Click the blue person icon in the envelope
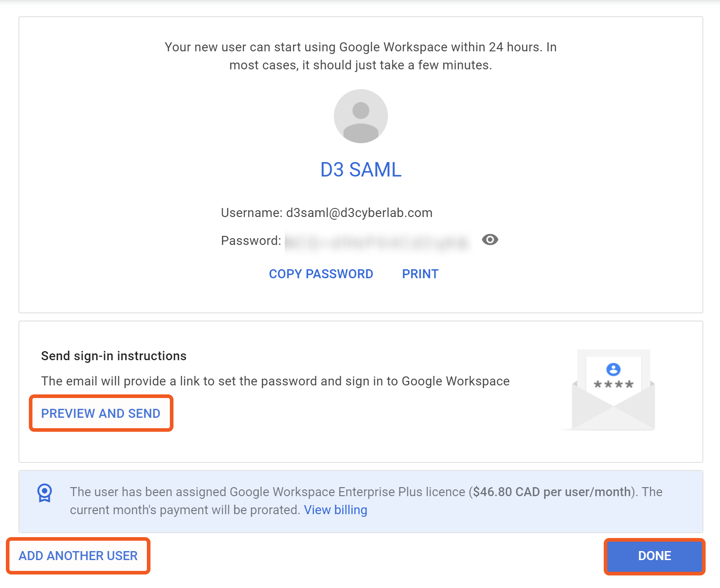The image size is (720, 588). pos(613,369)
